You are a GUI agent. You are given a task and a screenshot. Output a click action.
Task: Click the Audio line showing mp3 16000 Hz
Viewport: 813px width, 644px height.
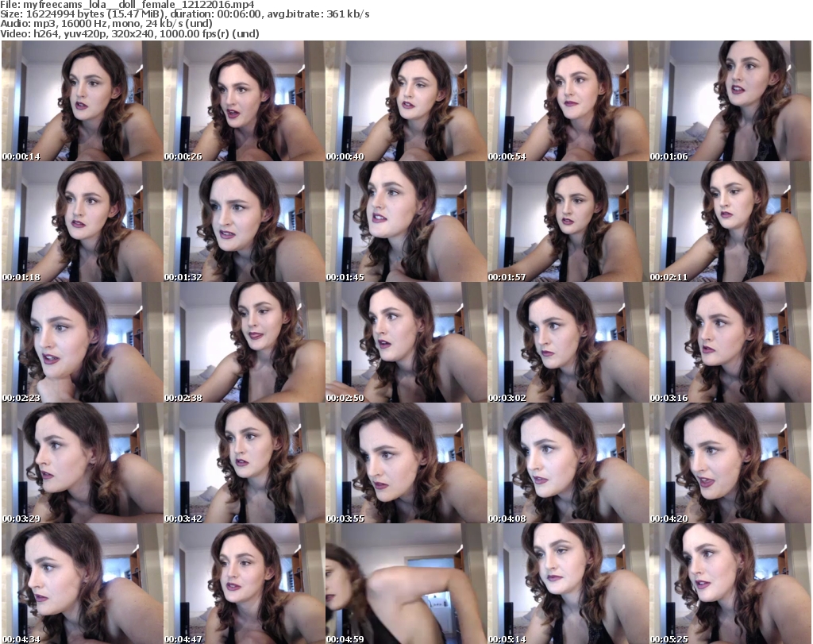(x=106, y=24)
